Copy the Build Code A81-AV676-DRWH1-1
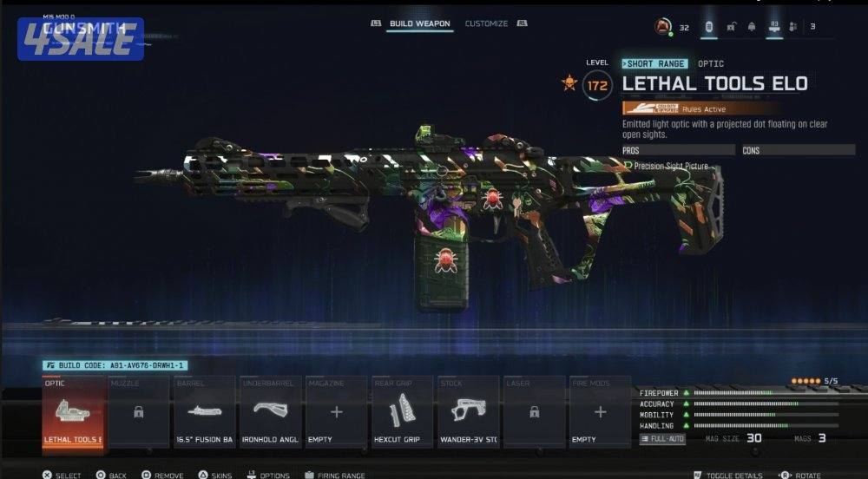 [x=115, y=365]
